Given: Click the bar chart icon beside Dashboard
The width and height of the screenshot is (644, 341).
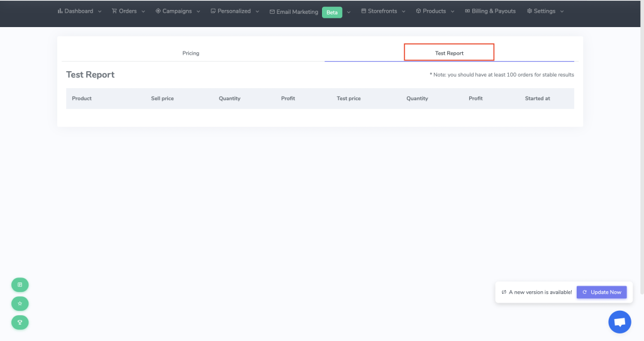Looking at the screenshot, I should click(60, 11).
